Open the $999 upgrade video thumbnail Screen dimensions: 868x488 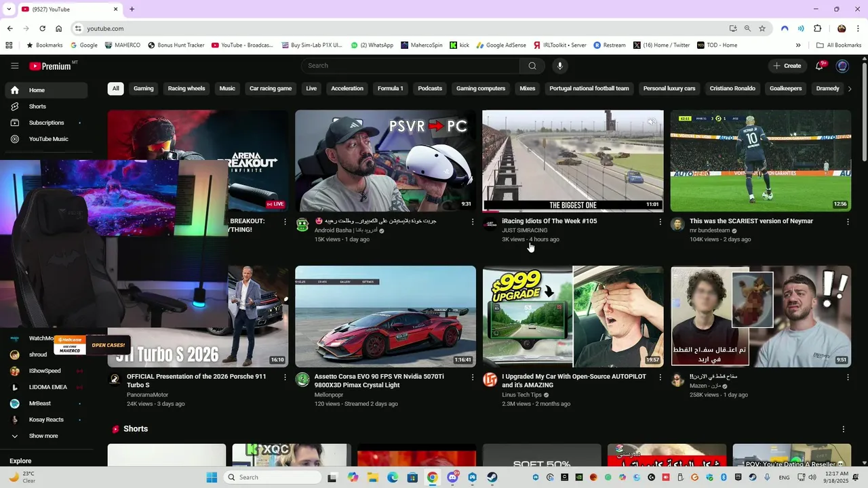coord(573,317)
